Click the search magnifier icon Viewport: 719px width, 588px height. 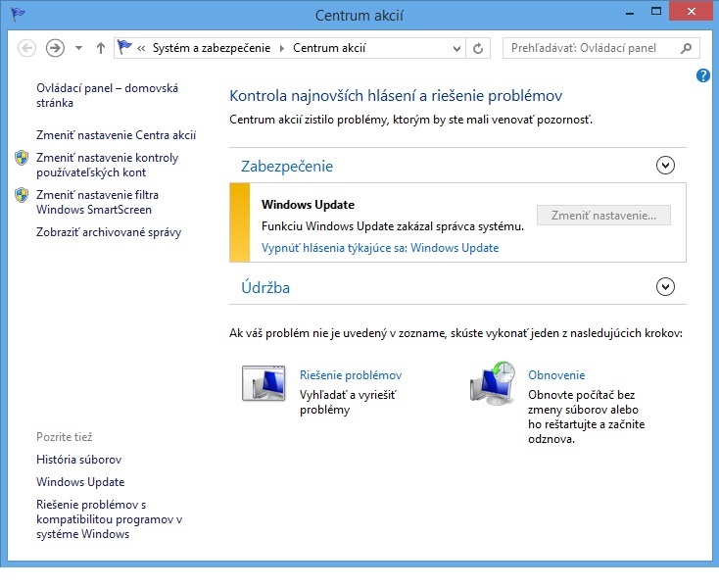pyautogui.click(x=688, y=48)
